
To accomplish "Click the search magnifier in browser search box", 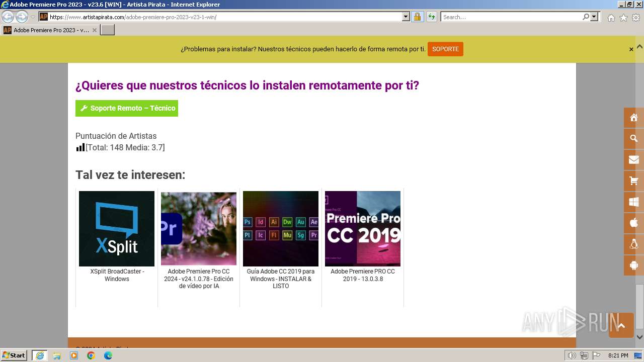I will click(586, 17).
